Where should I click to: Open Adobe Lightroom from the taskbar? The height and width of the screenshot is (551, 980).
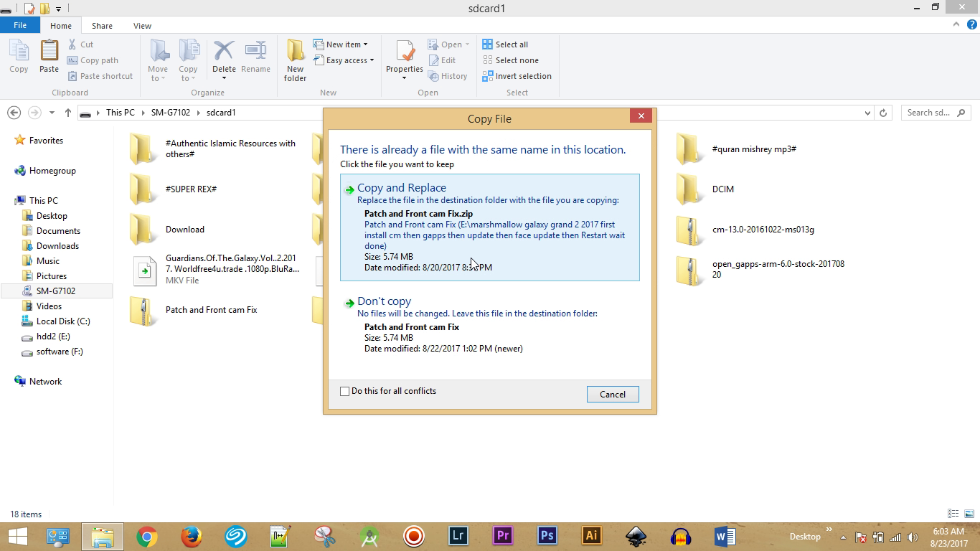tap(458, 537)
